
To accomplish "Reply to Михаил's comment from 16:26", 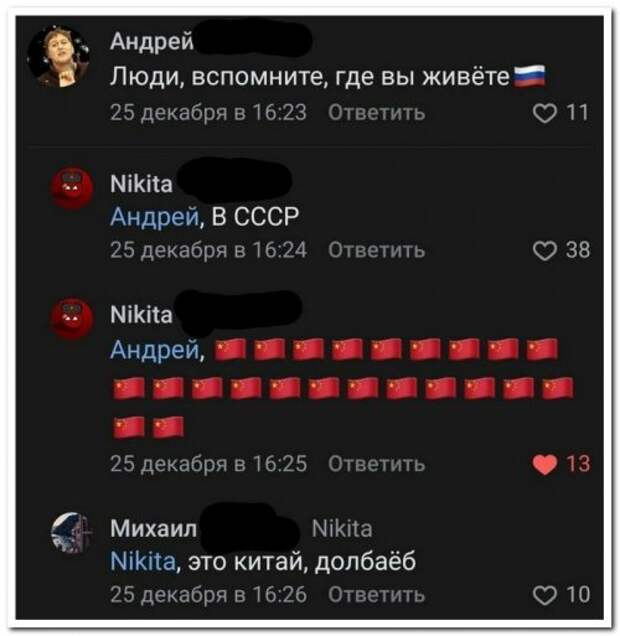I will coord(377,595).
